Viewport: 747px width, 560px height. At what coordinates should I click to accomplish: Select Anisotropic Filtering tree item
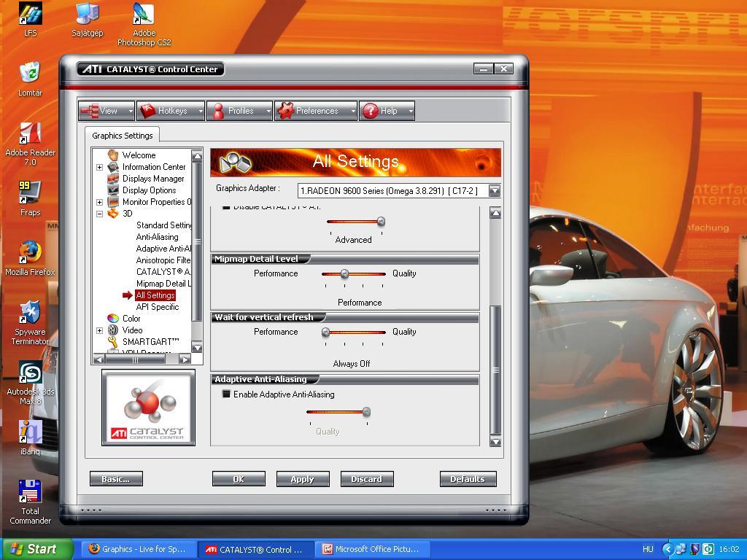(163, 260)
